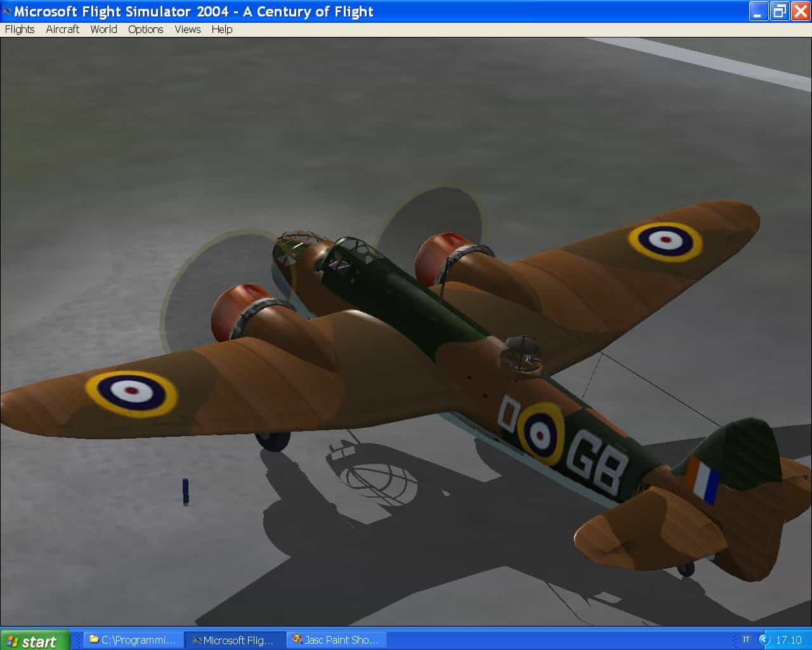Switch to Jasc Paint Shop taskbar item
812x650 pixels.
336,640
